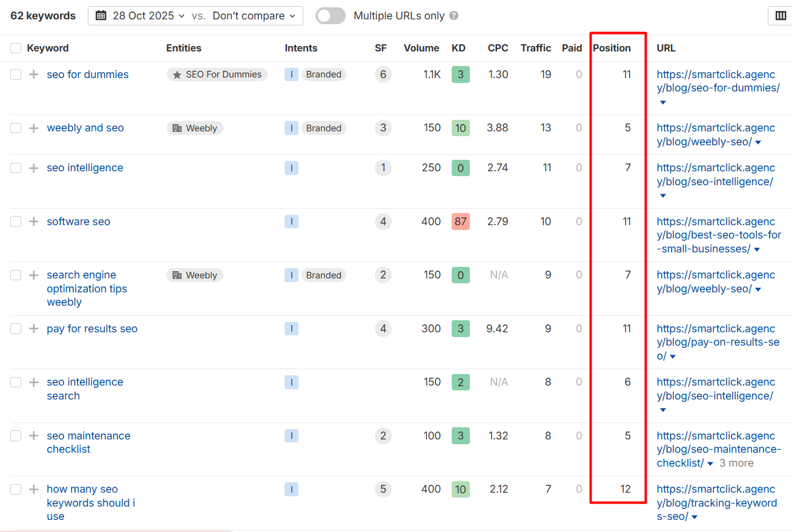Click the plus icon next to seo for dummies

click(x=34, y=74)
